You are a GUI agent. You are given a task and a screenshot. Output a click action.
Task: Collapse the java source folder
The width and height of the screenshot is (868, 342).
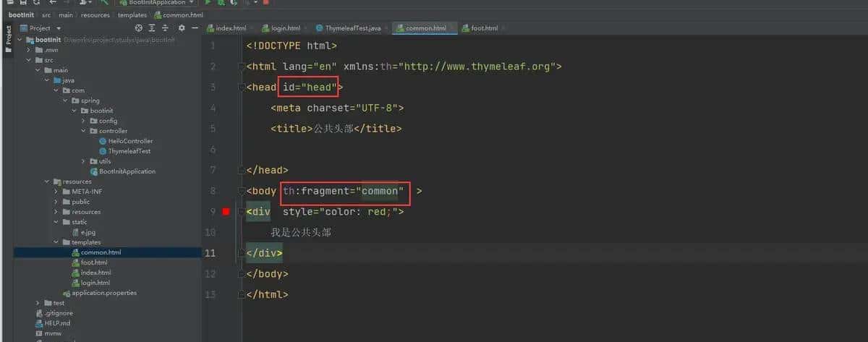(x=47, y=80)
